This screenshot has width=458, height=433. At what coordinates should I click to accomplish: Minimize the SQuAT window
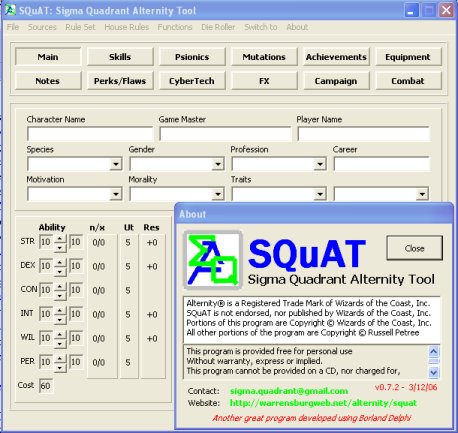pos(411,10)
